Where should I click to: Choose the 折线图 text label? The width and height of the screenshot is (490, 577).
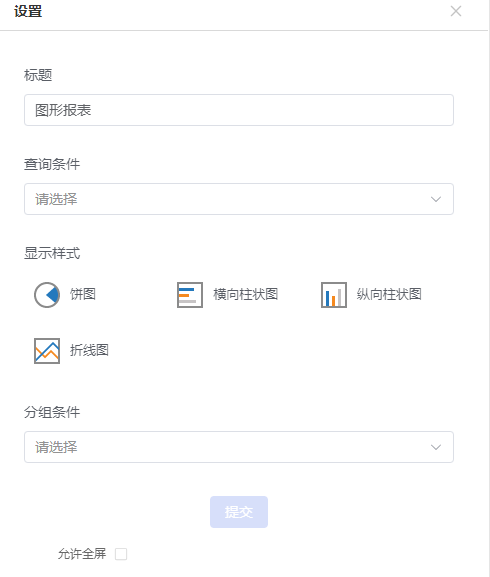pyautogui.click(x=89, y=350)
